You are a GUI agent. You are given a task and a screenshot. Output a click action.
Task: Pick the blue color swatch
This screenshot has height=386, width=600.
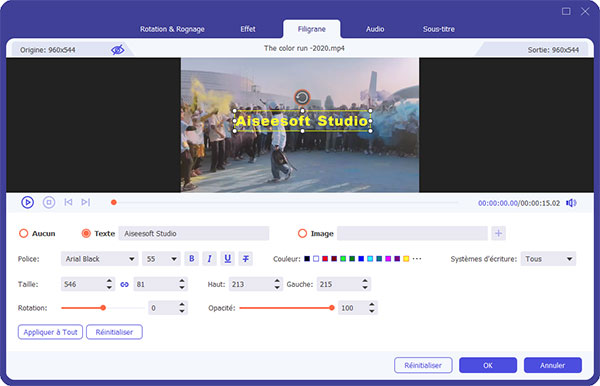(361, 259)
